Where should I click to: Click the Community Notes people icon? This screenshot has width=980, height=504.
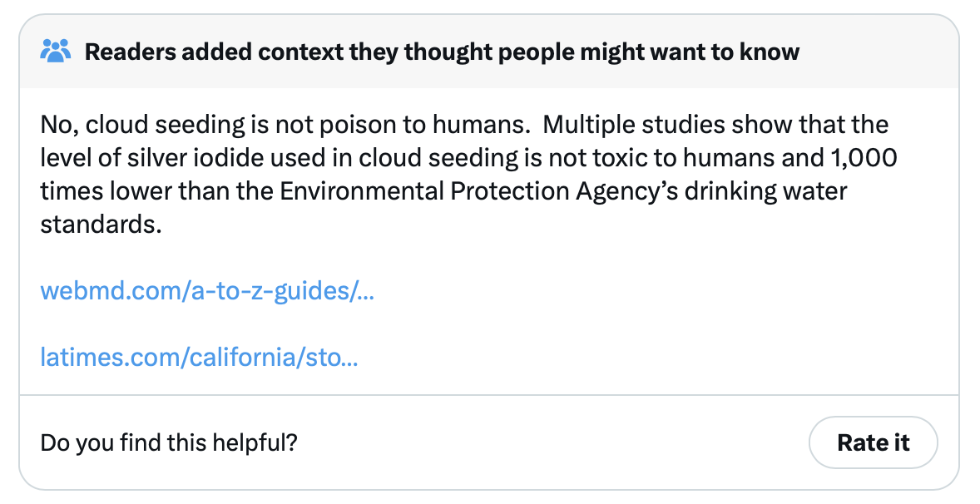[x=57, y=52]
